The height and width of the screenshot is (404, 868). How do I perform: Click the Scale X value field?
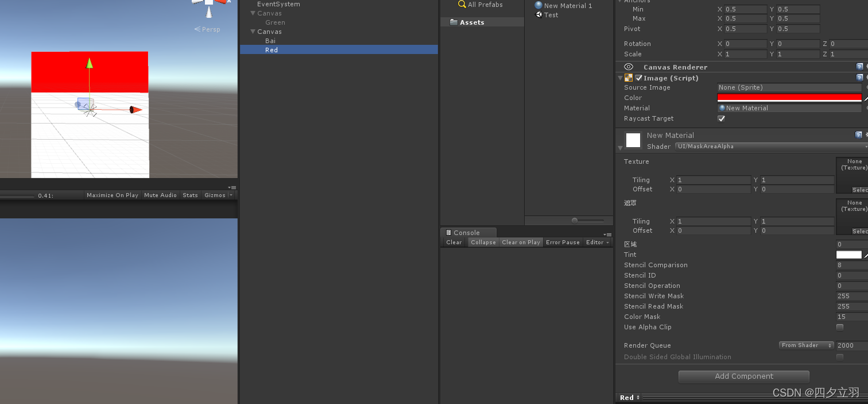(x=745, y=54)
